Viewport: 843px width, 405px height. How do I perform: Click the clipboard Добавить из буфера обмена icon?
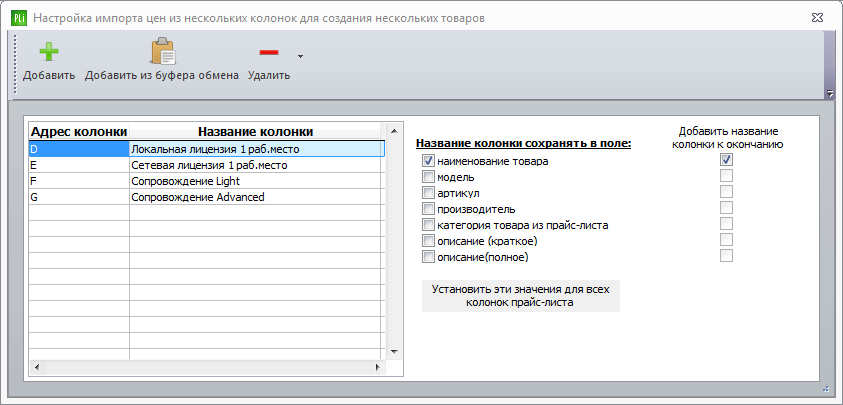point(162,52)
